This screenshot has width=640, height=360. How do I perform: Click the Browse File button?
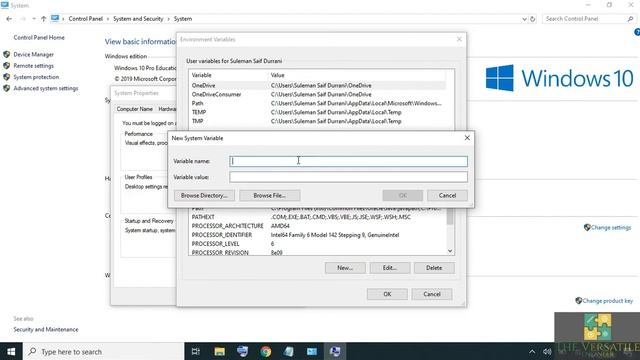(269, 196)
